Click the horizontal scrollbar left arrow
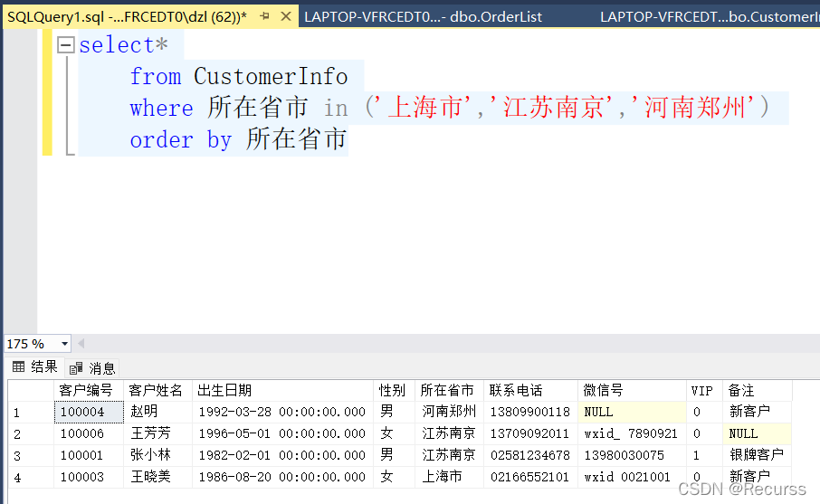The height and width of the screenshot is (504, 820). pyautogui.click(x=81, y=344)
